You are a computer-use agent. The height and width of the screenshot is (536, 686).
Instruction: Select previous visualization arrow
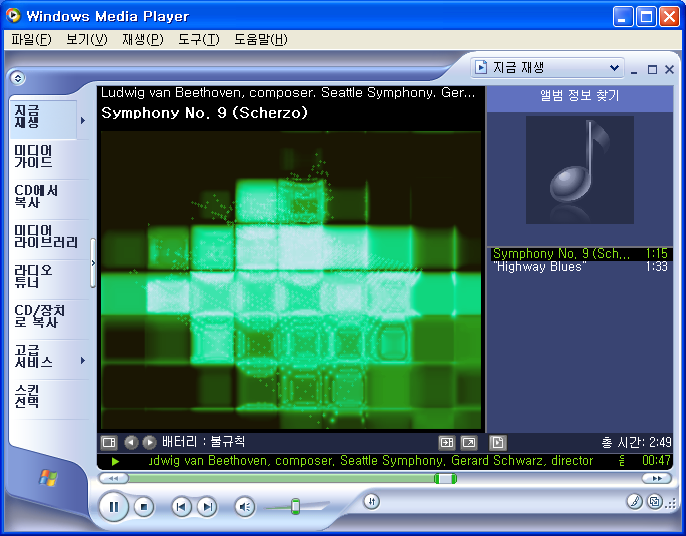point(131,442)
